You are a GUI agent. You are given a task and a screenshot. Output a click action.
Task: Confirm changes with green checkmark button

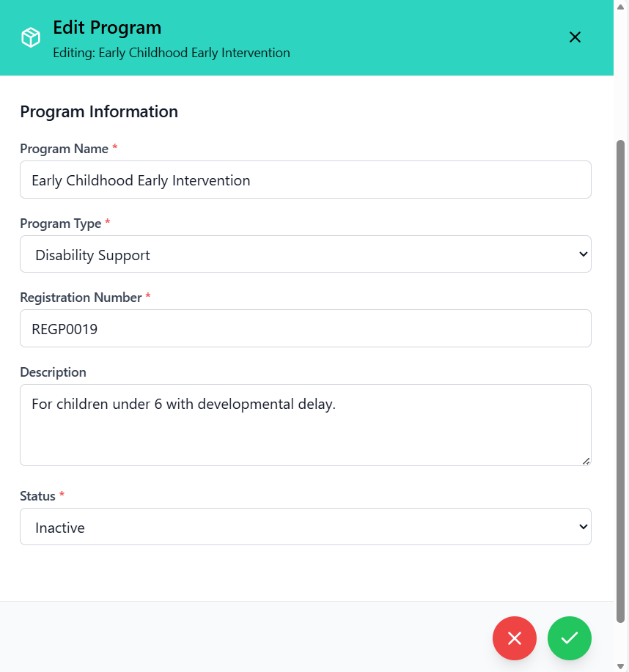tap(570, 638)
